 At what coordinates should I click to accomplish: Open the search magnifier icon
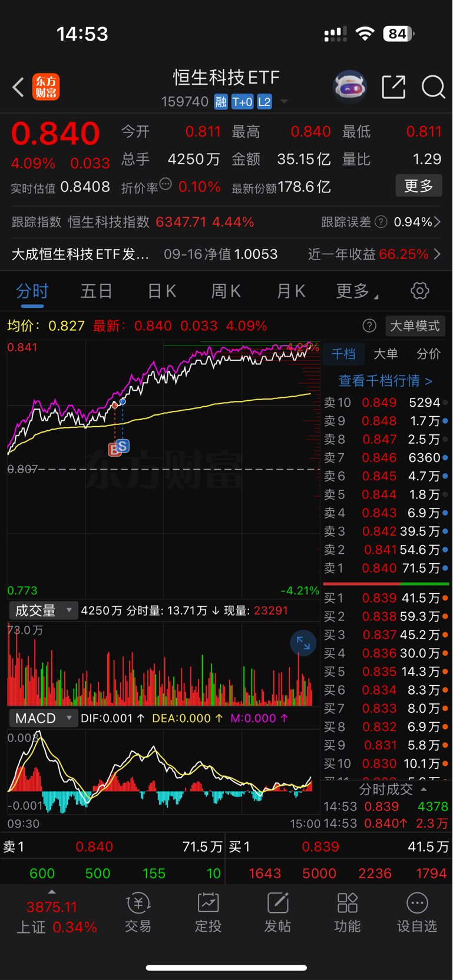pyautogui.click(x=433, y=87)
